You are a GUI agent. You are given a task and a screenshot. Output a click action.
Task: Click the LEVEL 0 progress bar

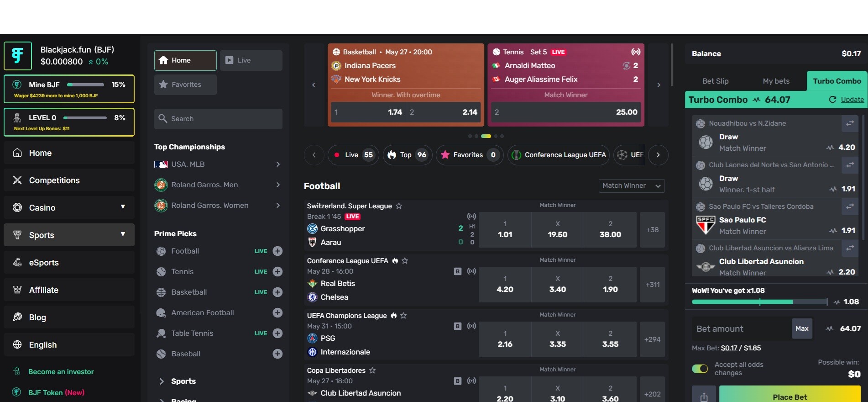point(85,118)
